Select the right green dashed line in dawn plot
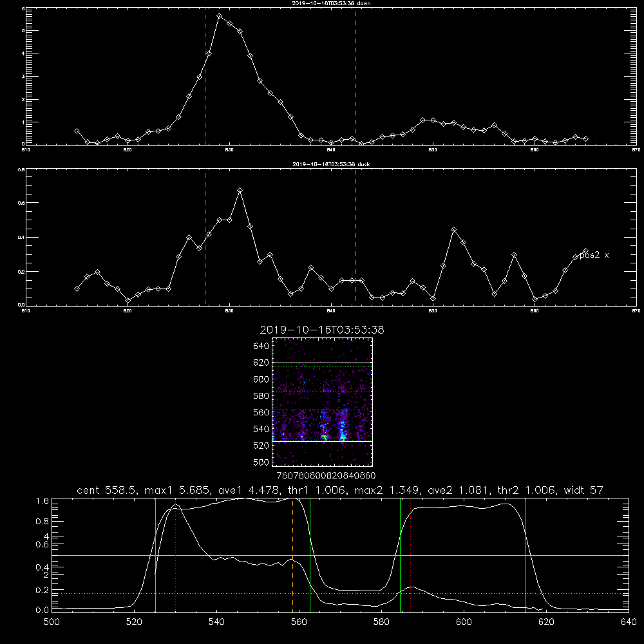The image size is (644, 644). pyautogui.click(x=355, y=76)
